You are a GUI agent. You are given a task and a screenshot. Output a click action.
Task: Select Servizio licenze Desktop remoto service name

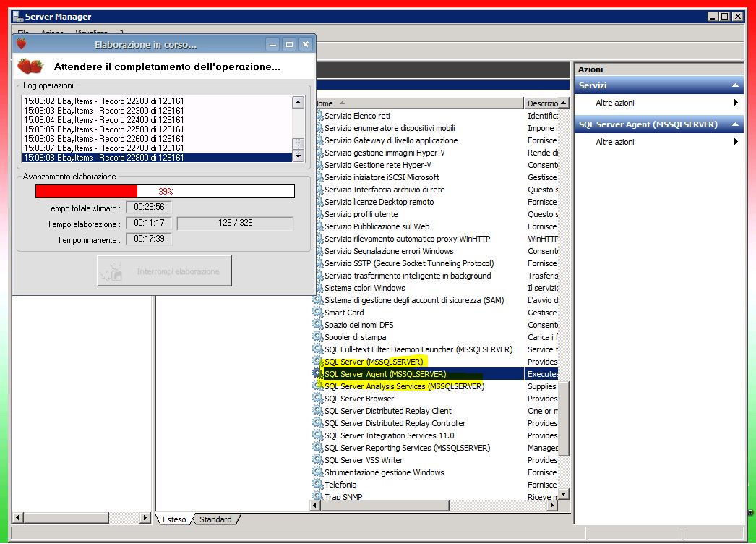(379, 202)
